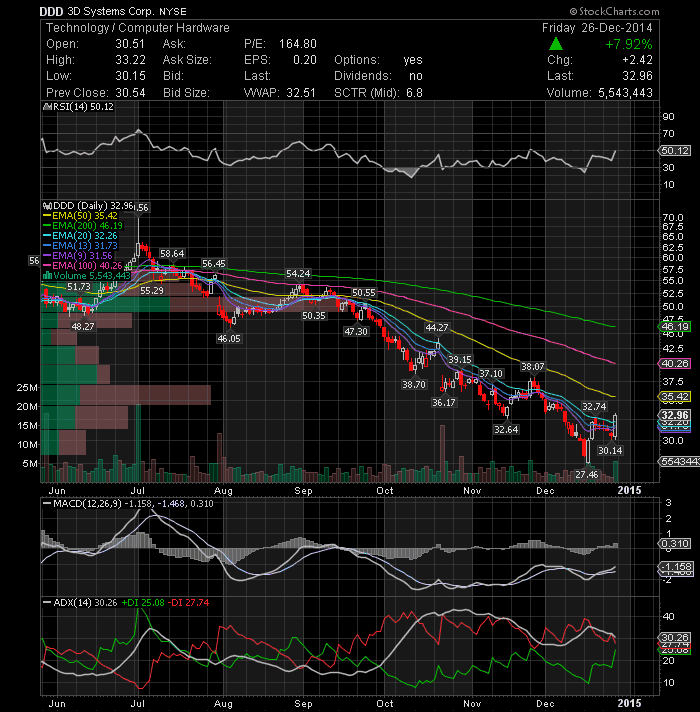Click the 27.46 low price marker
This screenshot has width=700, height=712.
587,475
